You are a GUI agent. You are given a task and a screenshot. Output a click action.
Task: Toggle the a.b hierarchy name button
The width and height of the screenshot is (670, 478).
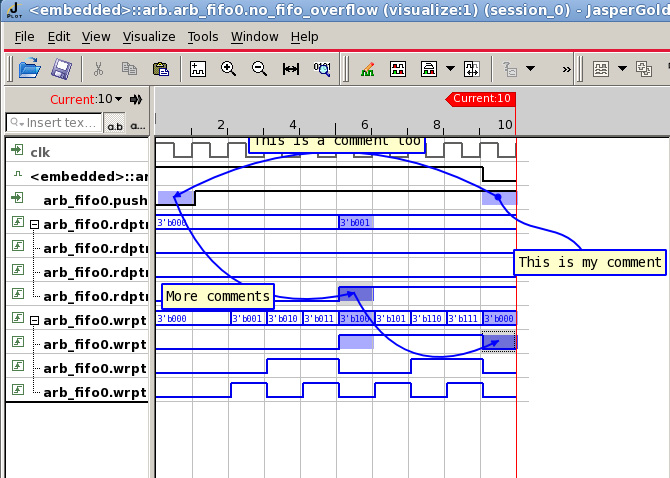(x=115, y=123)
